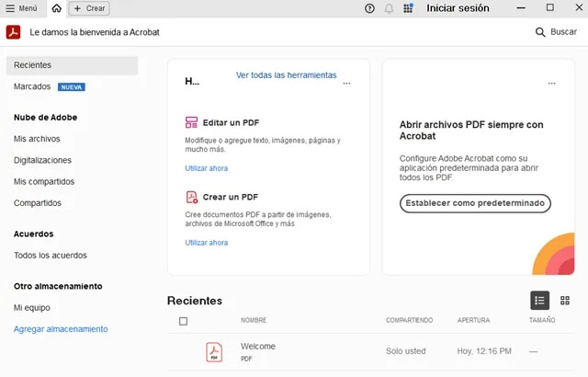Open the Welcome file name
Image resolution: width=588 pixels, height=377 pixels.
tap(258, 347)
